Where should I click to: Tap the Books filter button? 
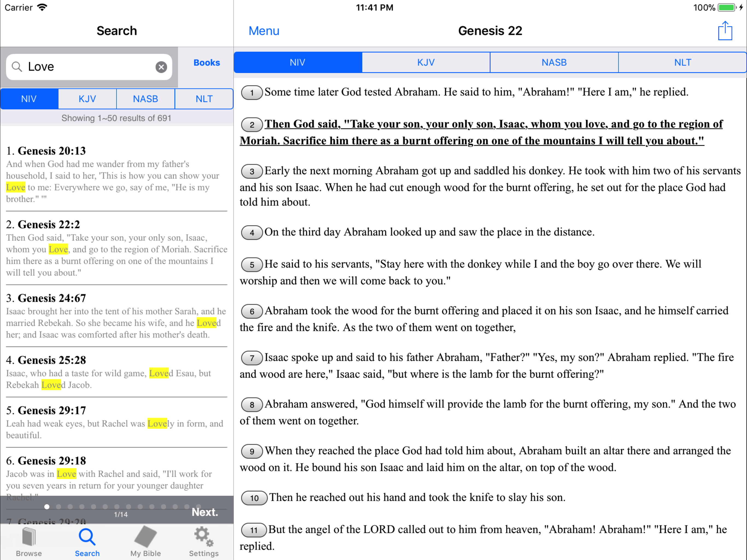(206, 63)
